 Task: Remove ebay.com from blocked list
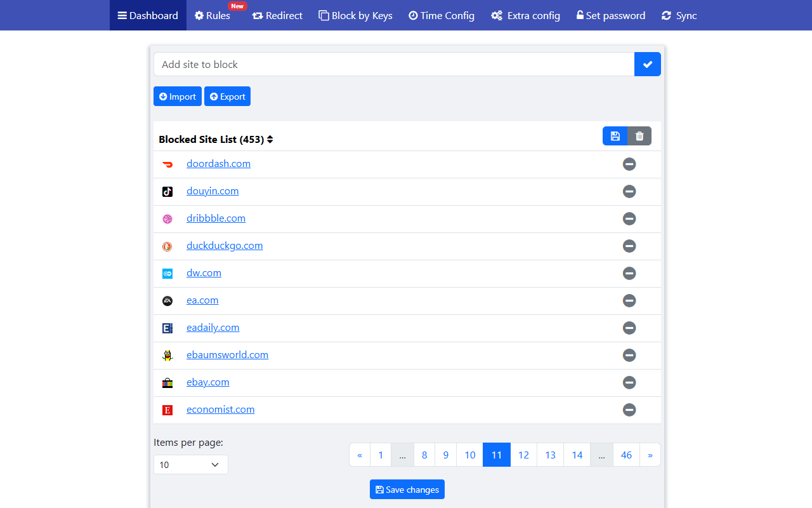pyautogui.click(x=629, y=382)
